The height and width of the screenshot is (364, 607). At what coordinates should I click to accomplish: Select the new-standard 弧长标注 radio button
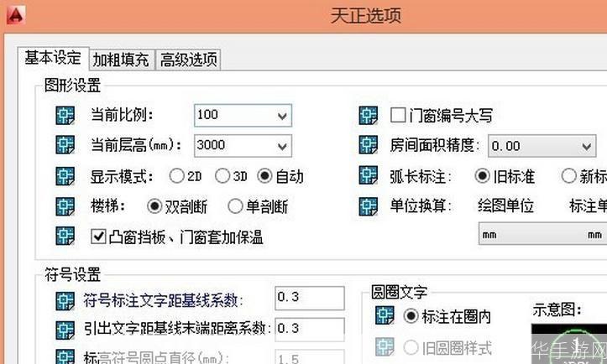[x=568, y=176]
